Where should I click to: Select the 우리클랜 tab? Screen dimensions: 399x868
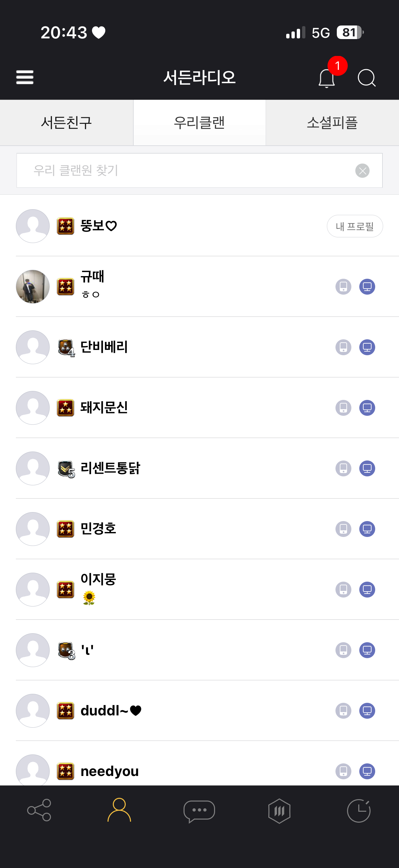(x=199, y=122)
